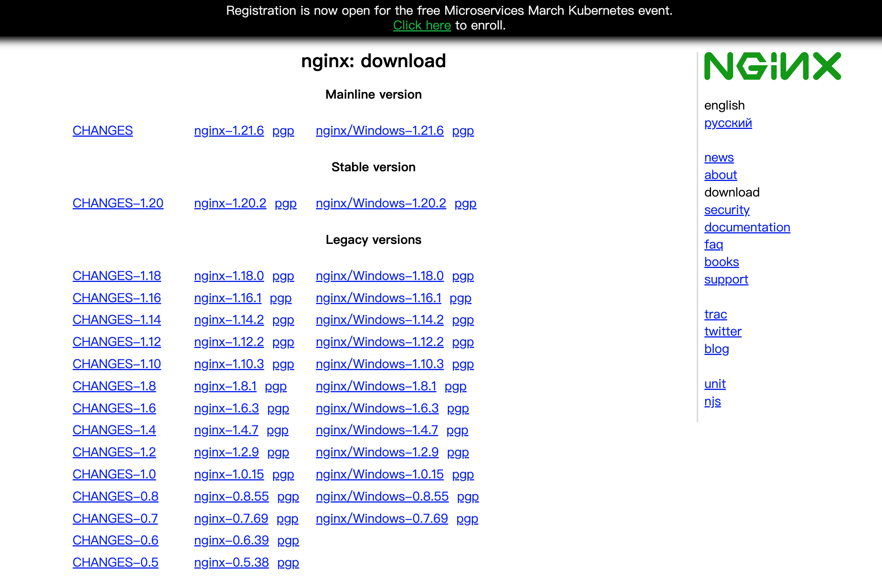Download nginx/Windows-1.18.0
This screenshot has width=882, height=588.
click(x=380, y=276)
